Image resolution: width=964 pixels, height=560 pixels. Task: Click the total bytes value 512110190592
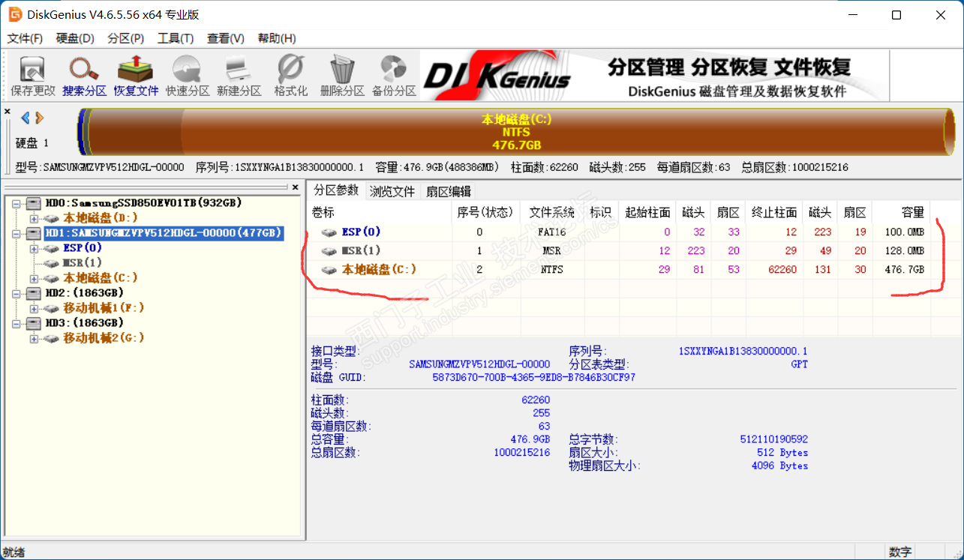774,439
